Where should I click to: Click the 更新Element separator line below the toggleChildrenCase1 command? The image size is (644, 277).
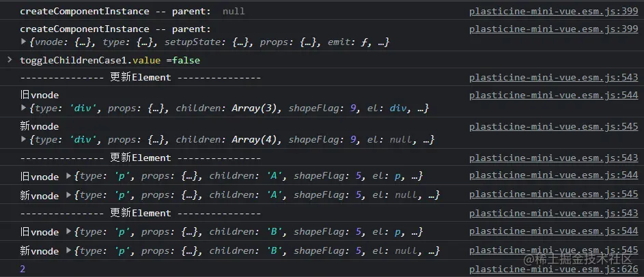tap(141, 77)
